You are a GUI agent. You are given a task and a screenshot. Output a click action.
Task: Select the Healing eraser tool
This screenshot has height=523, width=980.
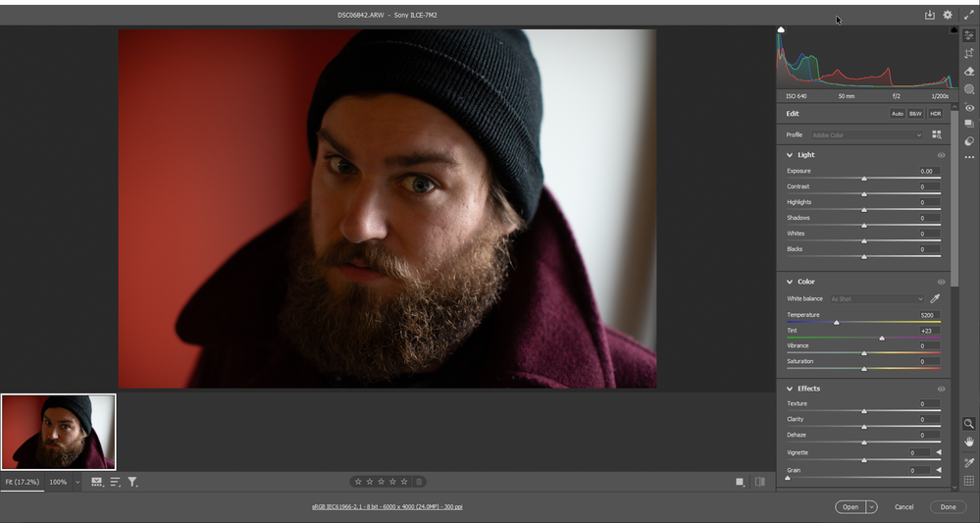[x=969, y=72]
